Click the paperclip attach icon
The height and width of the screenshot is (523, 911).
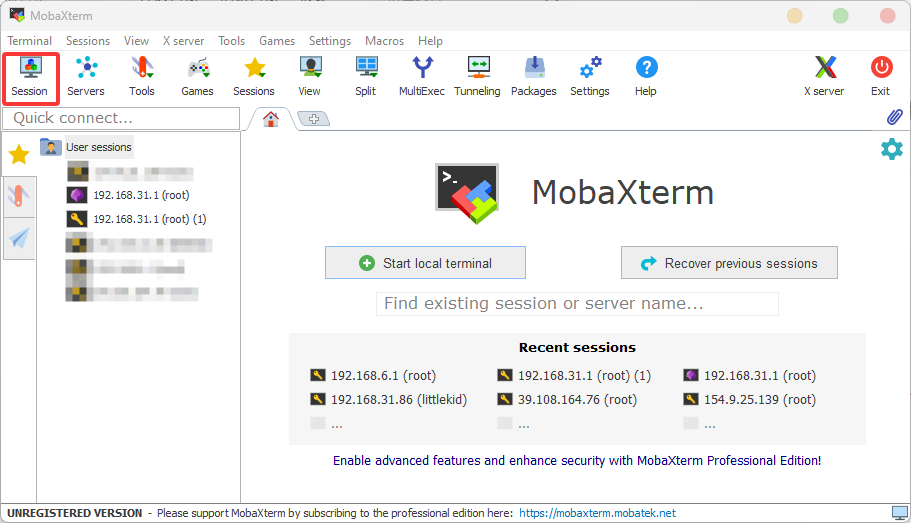(895, 117)
